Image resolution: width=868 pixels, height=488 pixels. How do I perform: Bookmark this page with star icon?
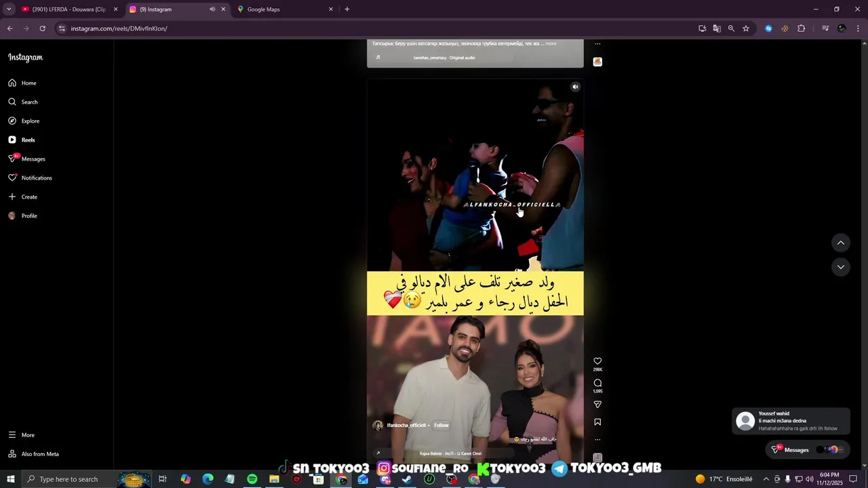[x=746, y=28]
